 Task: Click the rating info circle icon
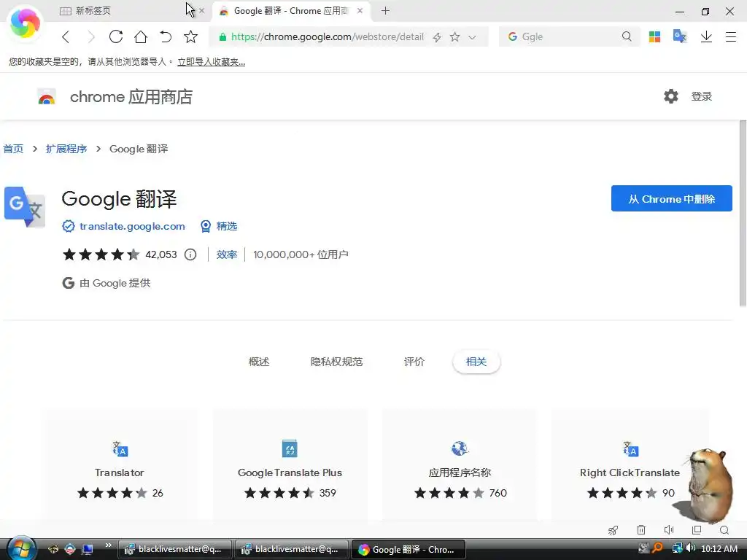(x=190, y=254)
